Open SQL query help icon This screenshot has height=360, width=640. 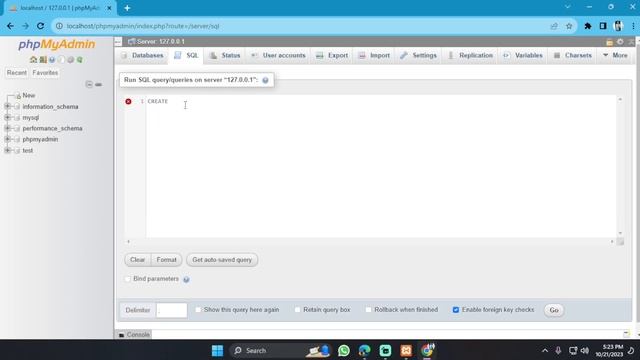point(265,80)
